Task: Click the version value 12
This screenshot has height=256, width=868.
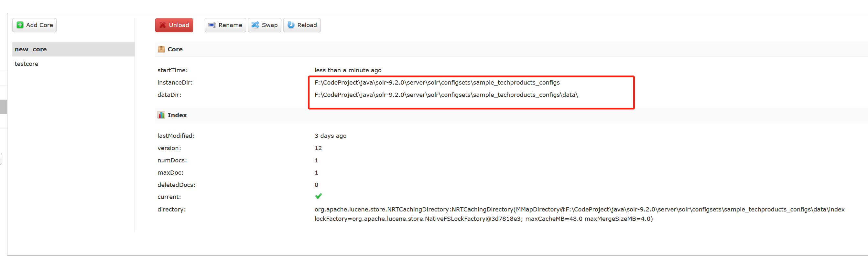Action: [x=318, y=148]
